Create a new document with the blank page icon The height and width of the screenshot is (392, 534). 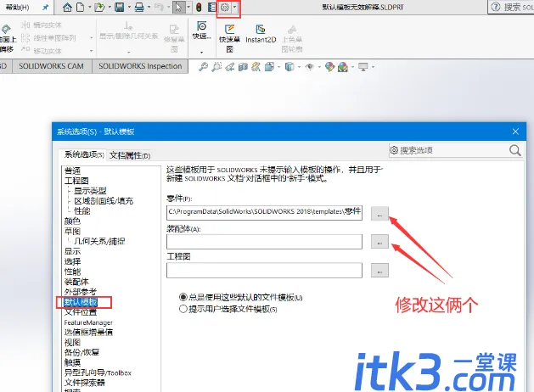point(81,7)
